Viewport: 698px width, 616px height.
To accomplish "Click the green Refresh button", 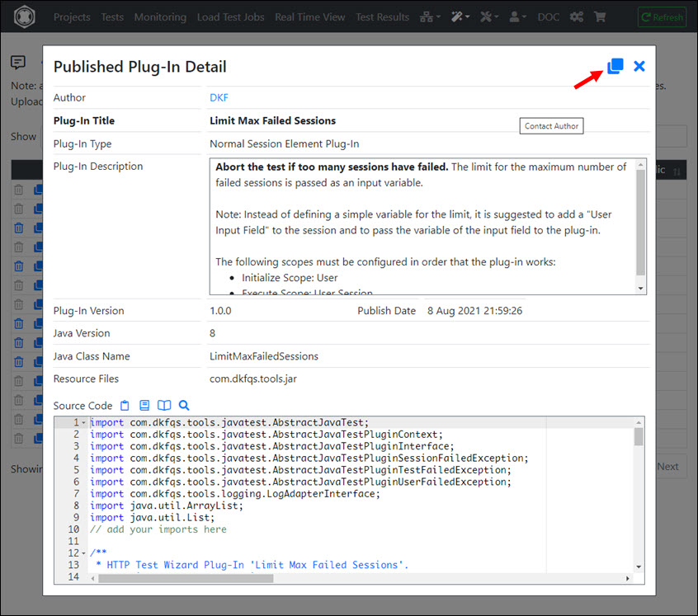I will (662, 17).
